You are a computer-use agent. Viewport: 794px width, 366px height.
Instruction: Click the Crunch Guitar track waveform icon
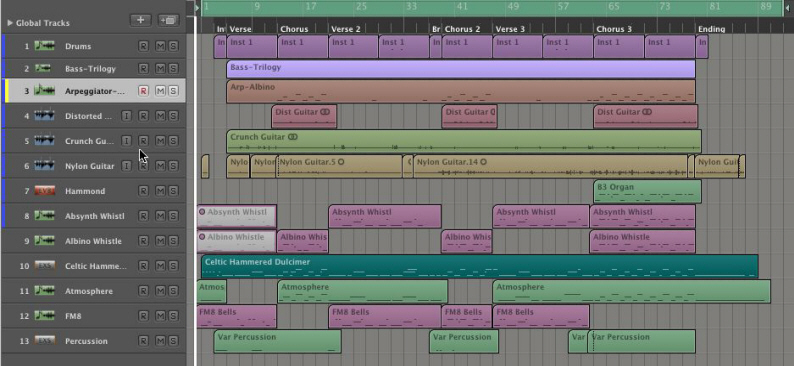click(x=45, y=141)
